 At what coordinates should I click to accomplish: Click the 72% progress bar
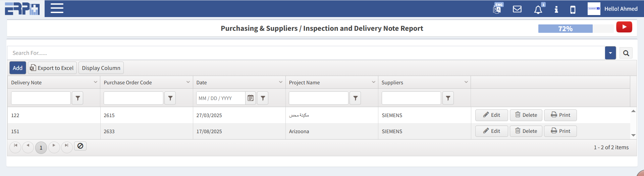click(566, 29)
